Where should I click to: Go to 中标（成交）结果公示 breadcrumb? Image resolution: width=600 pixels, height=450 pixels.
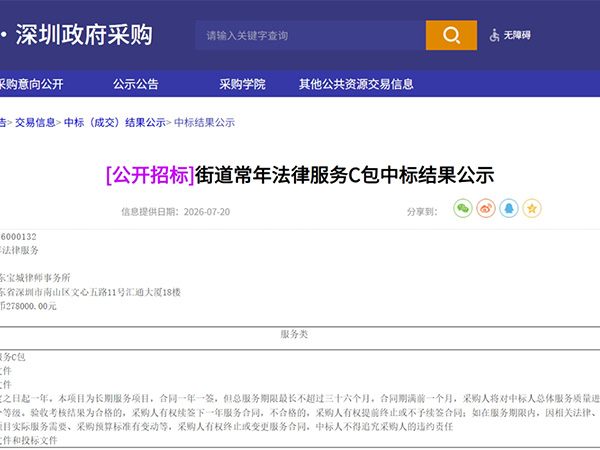[x=115, y=122]
